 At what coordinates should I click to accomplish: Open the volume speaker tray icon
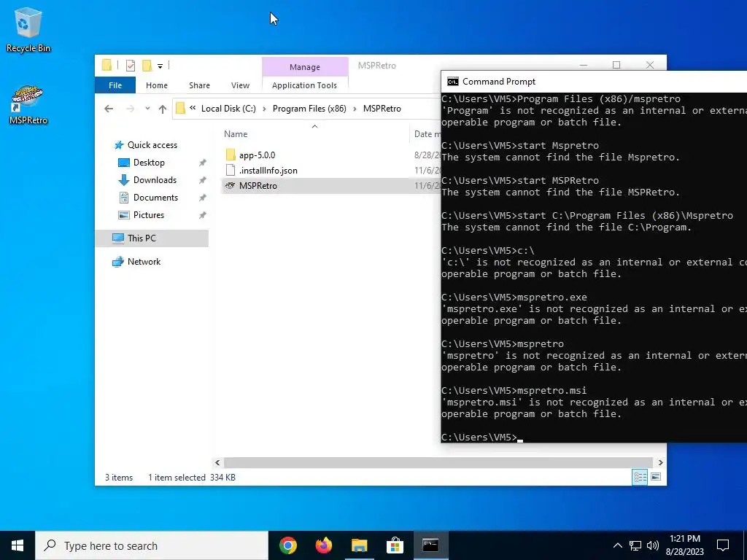tap(653, 545)
